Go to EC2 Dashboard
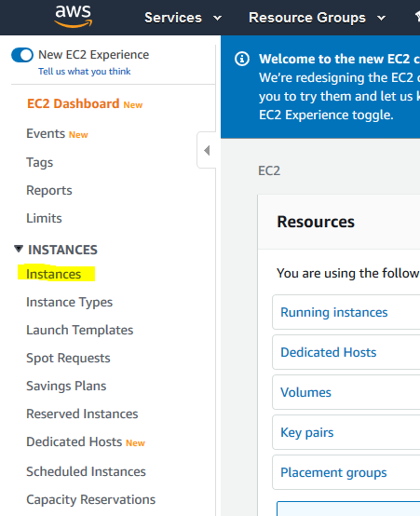Screen dimensions: 420x516 tap(73, 103)
